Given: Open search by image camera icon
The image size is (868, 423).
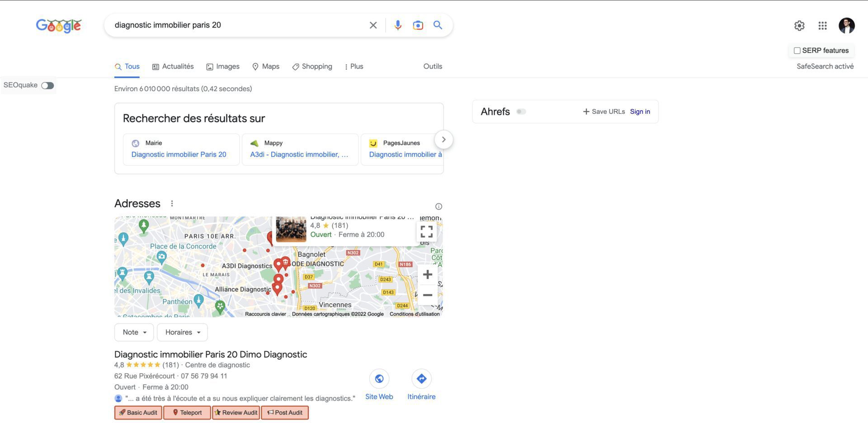Looking at the screenshot, I should click(418, 25).
